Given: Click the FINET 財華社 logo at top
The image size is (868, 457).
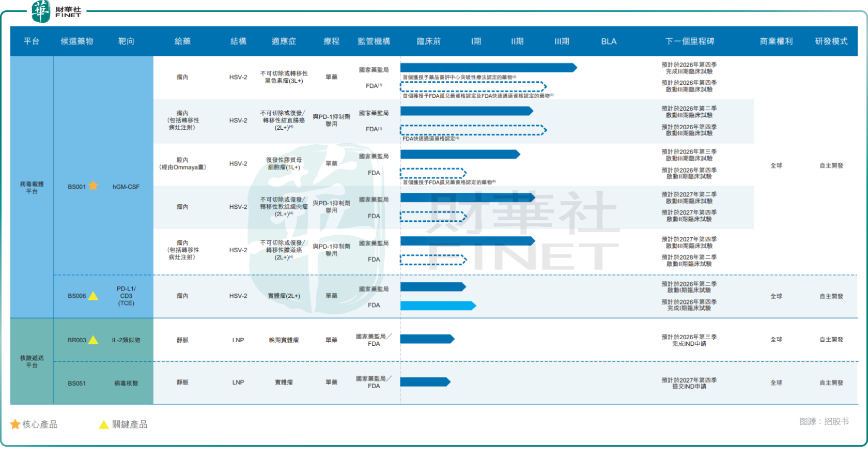Looking at the screenshot, I should (x=56, y=11).
